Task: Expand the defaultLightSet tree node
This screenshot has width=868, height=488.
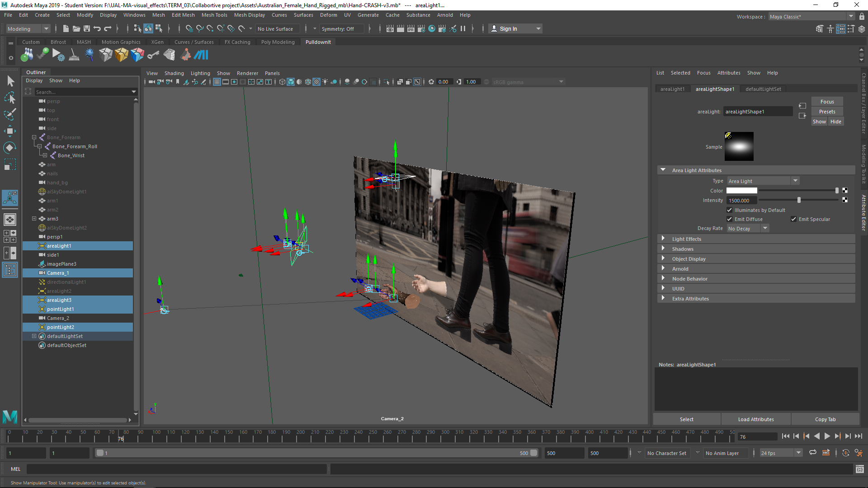Action: tap(34, 336)
